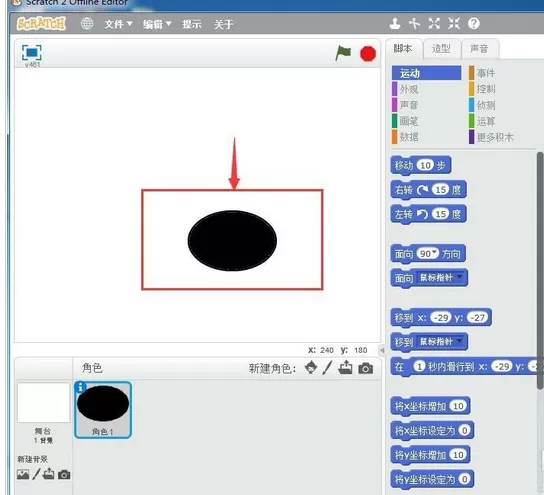Switch to the 脚本 tab
Viewport: 544px width, 495px height.
403,49
